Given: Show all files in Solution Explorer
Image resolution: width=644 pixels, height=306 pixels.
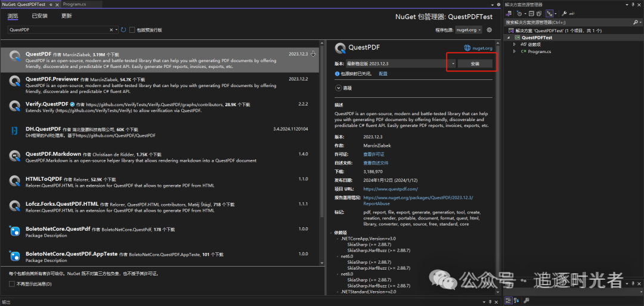Looking at the screenshot, I should coord(539,14).
